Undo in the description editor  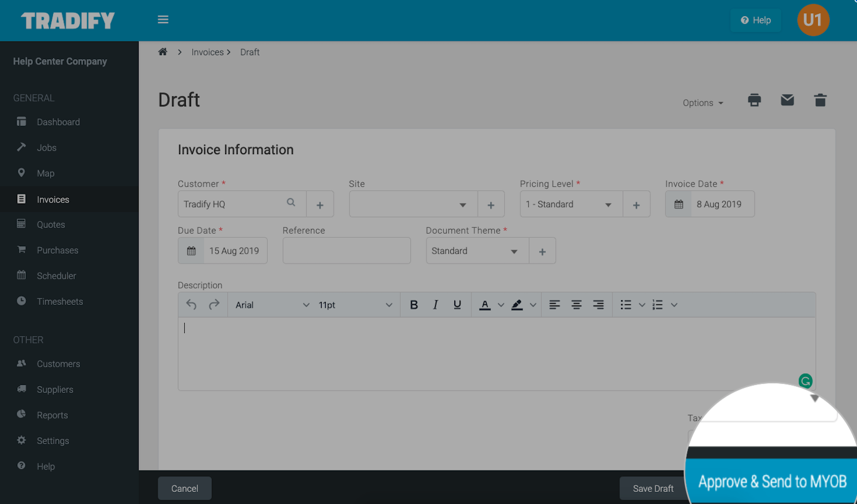point(192,305)
